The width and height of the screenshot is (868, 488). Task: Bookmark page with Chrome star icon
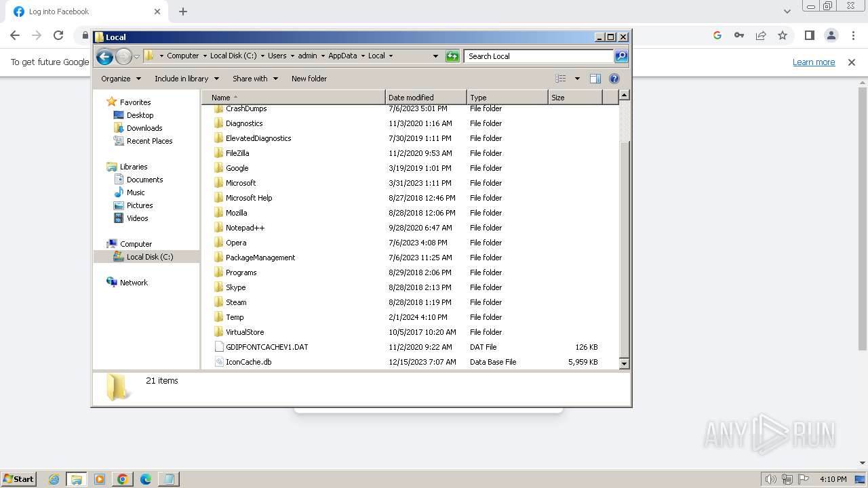(783, 35)
